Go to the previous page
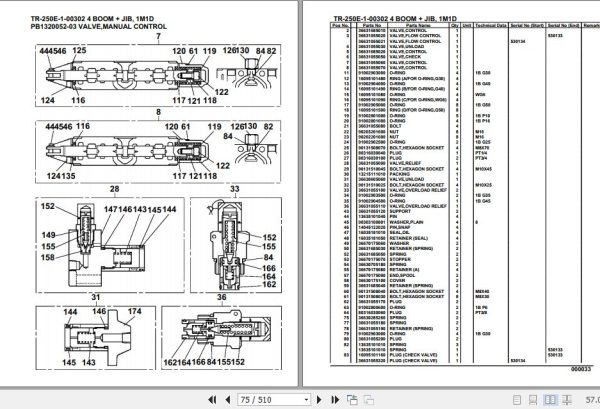Viewport: 600px width, 409px height. [x=228, y=400]
